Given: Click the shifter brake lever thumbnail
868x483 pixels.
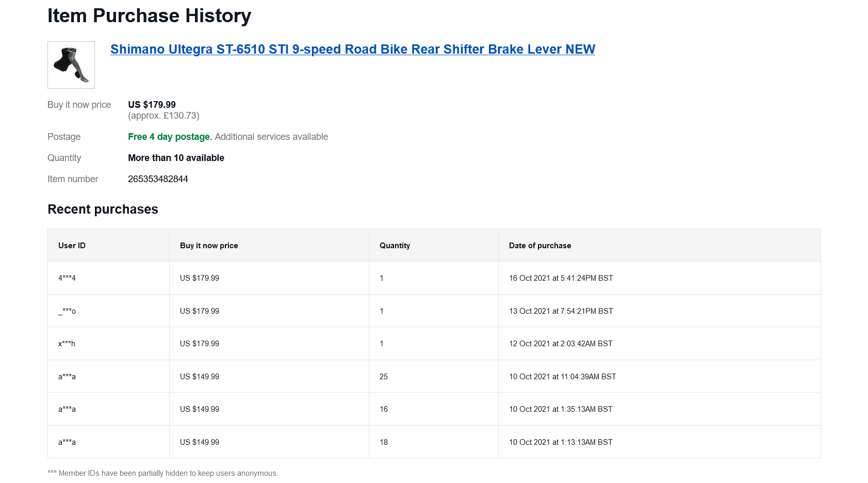Looking at the screenshot, I should 71,65.
